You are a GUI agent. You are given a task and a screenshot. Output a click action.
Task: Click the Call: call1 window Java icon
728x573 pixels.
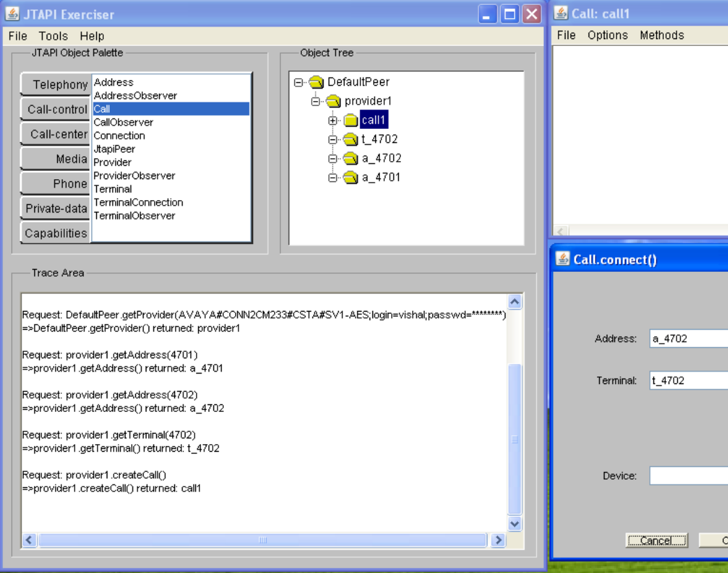point(561,13)
